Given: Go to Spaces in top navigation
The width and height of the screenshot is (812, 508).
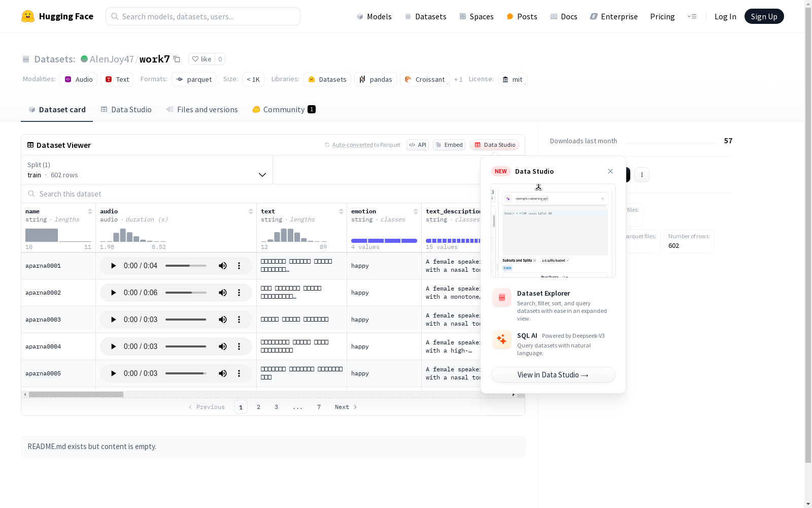Looking at the screenshot, I should [476, 16].
